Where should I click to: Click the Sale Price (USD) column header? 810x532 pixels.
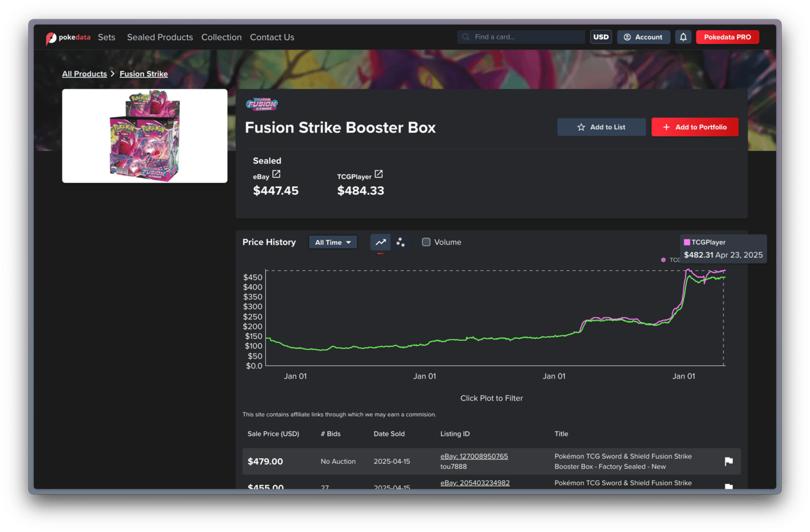[x=273, y=434]
